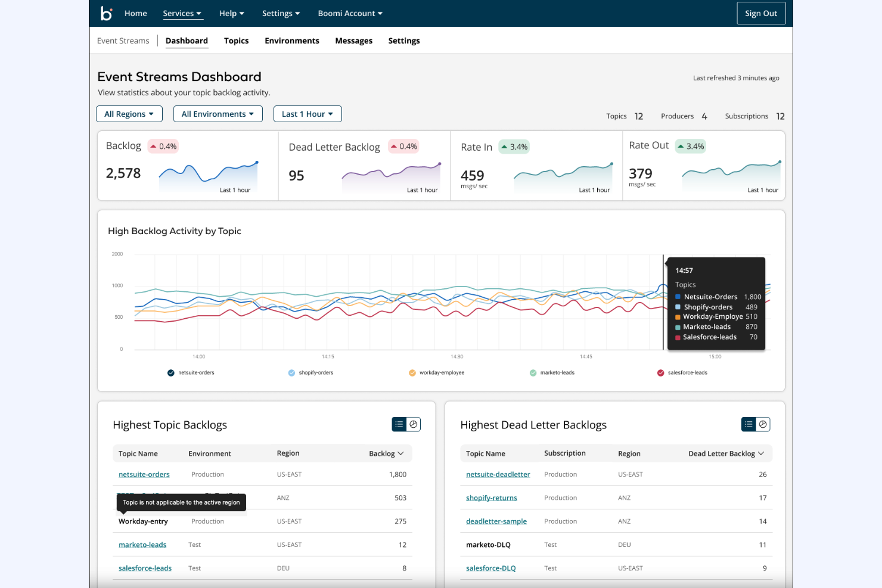Screen dimensions: 882x588
Task: Sort by Backlog column chevron
Action: point(401,453)
